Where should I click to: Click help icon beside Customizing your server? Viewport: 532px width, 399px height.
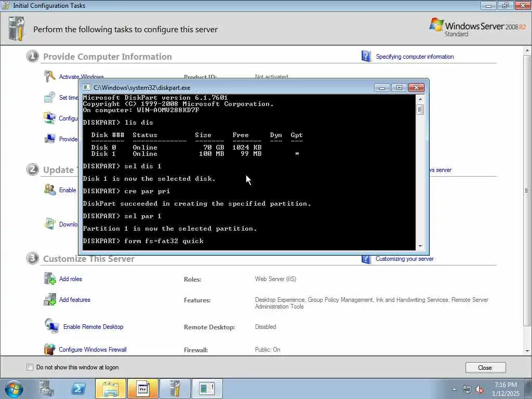point(366,259)
